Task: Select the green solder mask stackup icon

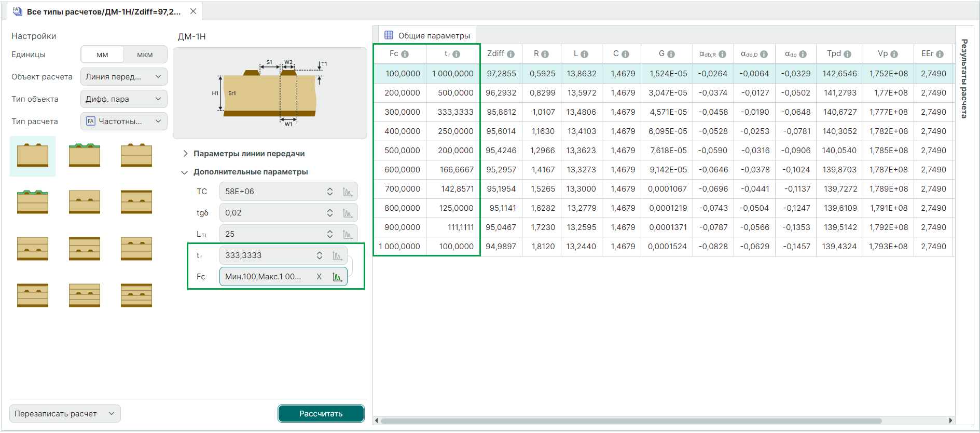Action: [x=84, y=155]
